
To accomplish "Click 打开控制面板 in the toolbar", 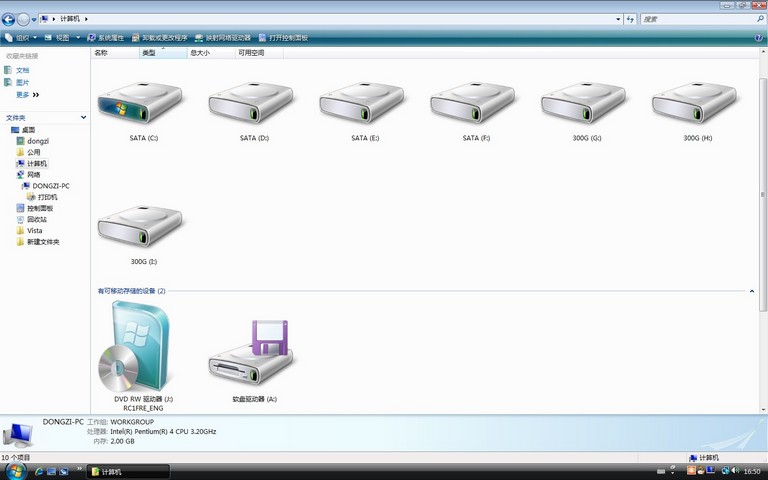I will click(284, 38).
